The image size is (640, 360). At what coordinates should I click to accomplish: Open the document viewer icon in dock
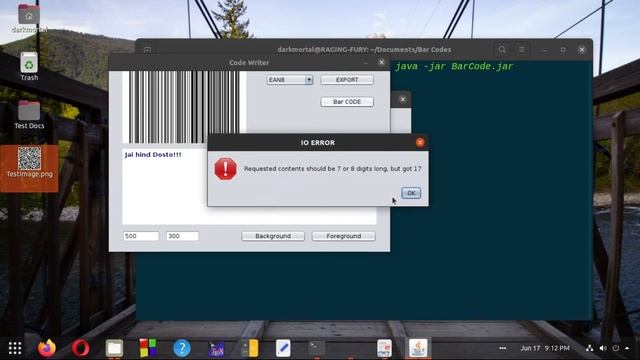(x=384, y=348)
